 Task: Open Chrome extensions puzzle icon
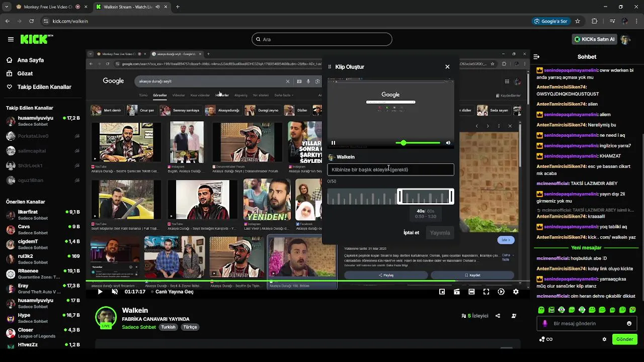point(595,21)
